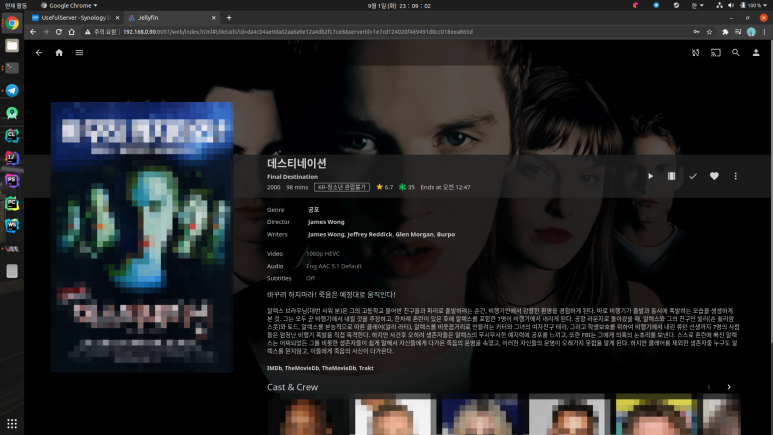Viewport: 773px width, 435px height.
Task: Launch IntelliJ IDEA from the dock
Action: 12,158
